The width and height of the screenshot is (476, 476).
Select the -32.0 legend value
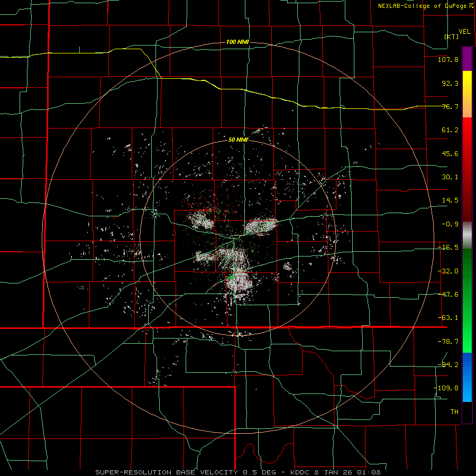(448, 271)
